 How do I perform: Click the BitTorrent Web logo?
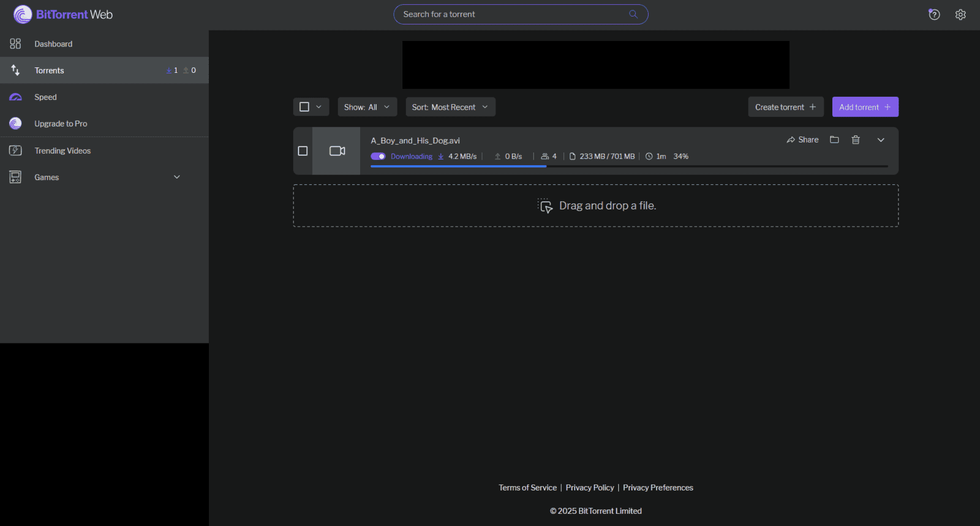click(63, 14)
